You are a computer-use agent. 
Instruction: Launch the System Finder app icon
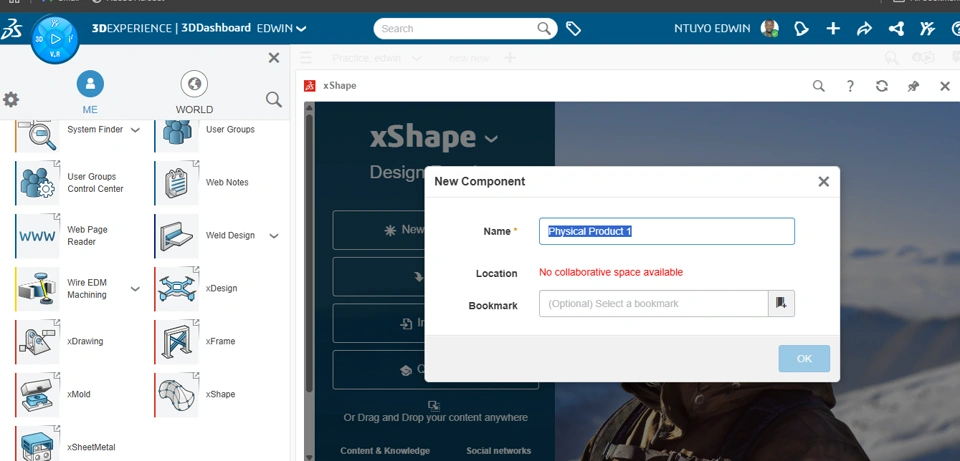(37, 133)
